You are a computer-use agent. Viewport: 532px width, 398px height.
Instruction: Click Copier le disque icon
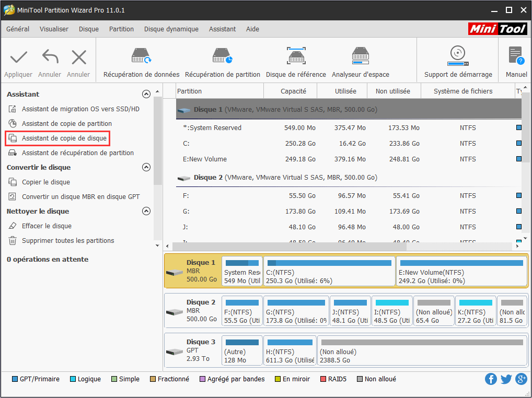coord(13,182)
